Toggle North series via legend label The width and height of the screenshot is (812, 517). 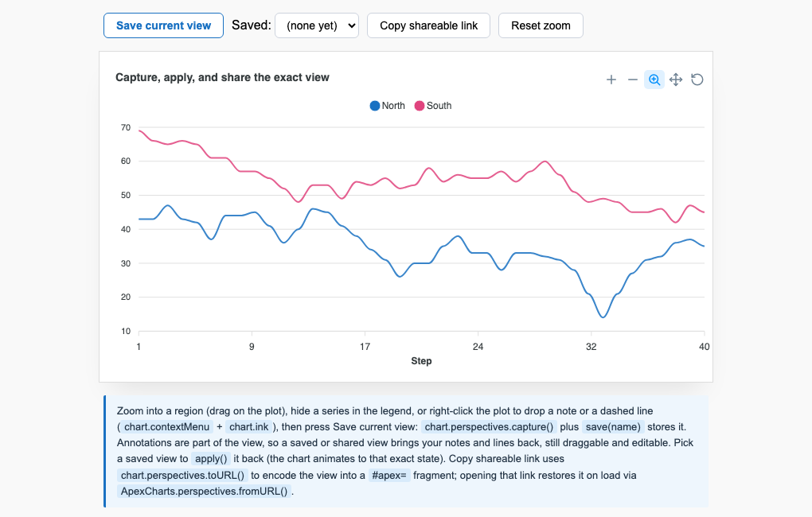click(x=393, y=106)
